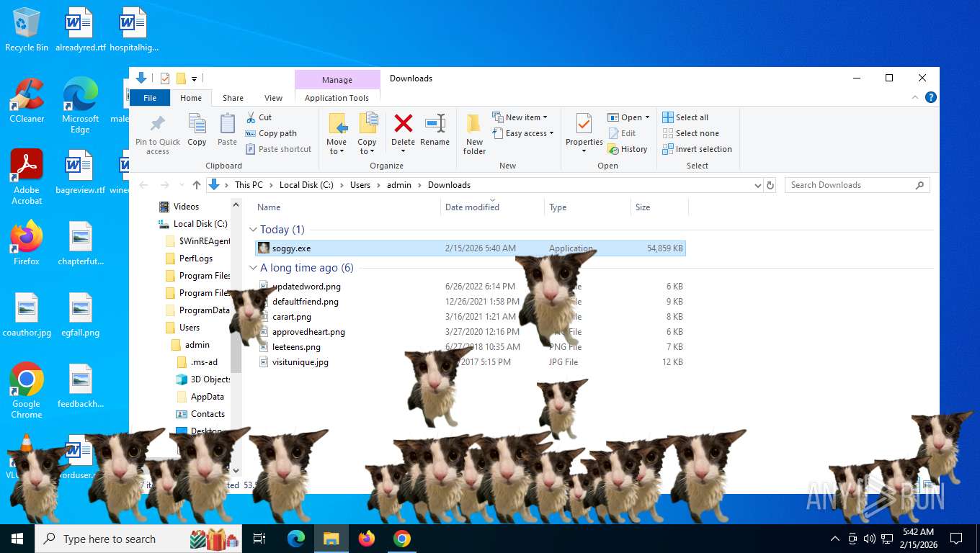
Task: Open the File tab
Action: (x=150, y=98)
